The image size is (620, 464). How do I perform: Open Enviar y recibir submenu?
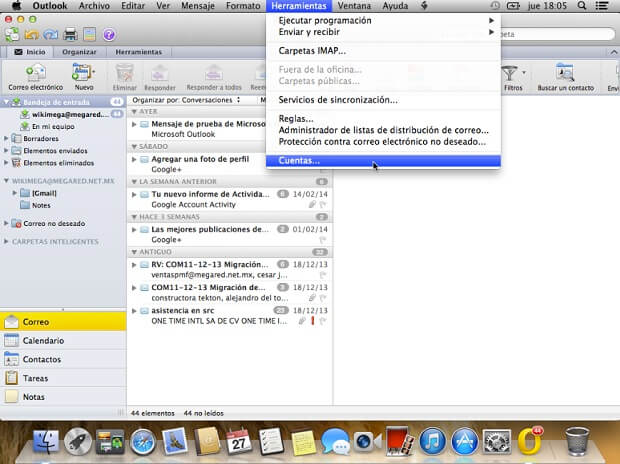[383, 32]
